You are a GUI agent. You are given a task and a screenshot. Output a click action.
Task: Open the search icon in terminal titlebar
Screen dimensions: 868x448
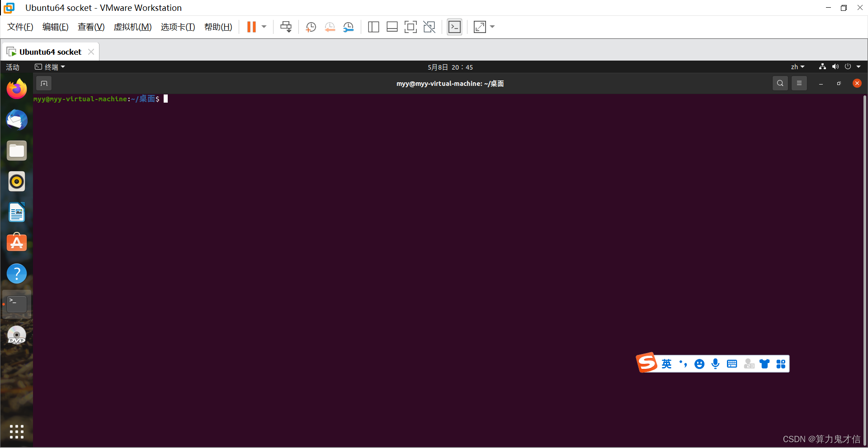pos(780,83)
